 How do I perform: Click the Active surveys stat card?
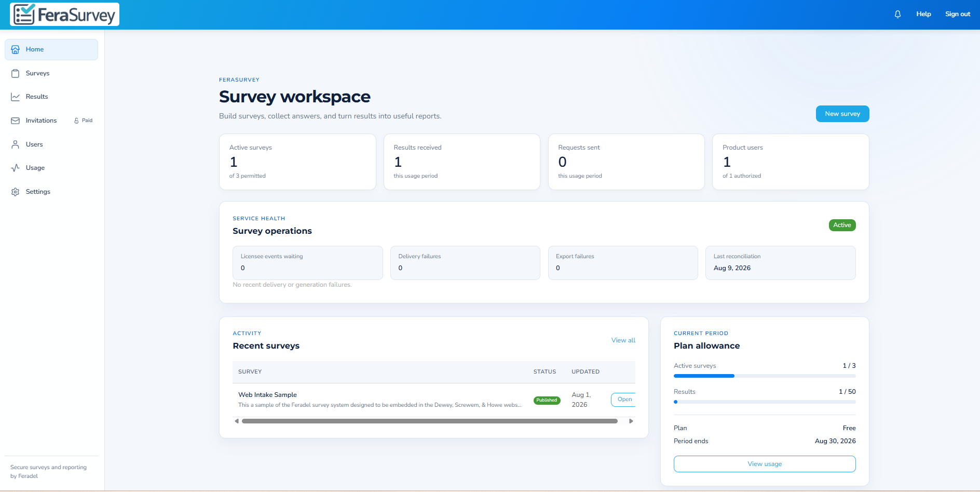(297, 162)
